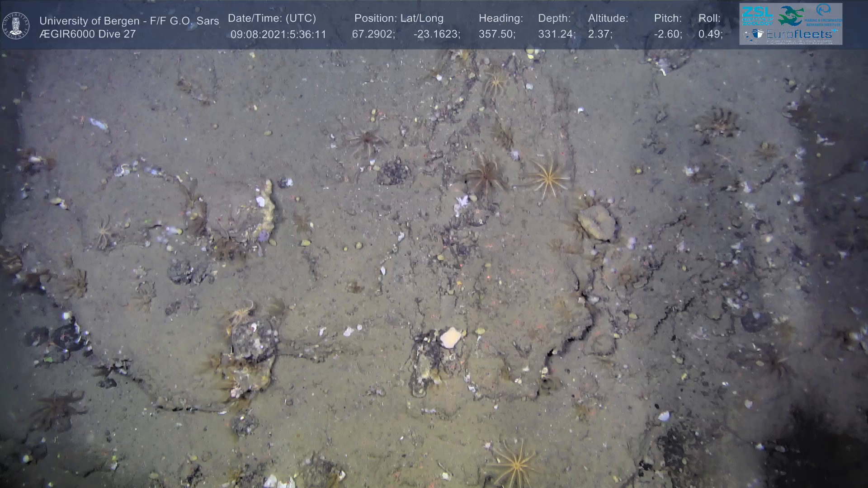Click the 'ÆGIR6000 Dive 27' label
The width and height of the screenshot is (868, 488).
click(x=87, y=34)
